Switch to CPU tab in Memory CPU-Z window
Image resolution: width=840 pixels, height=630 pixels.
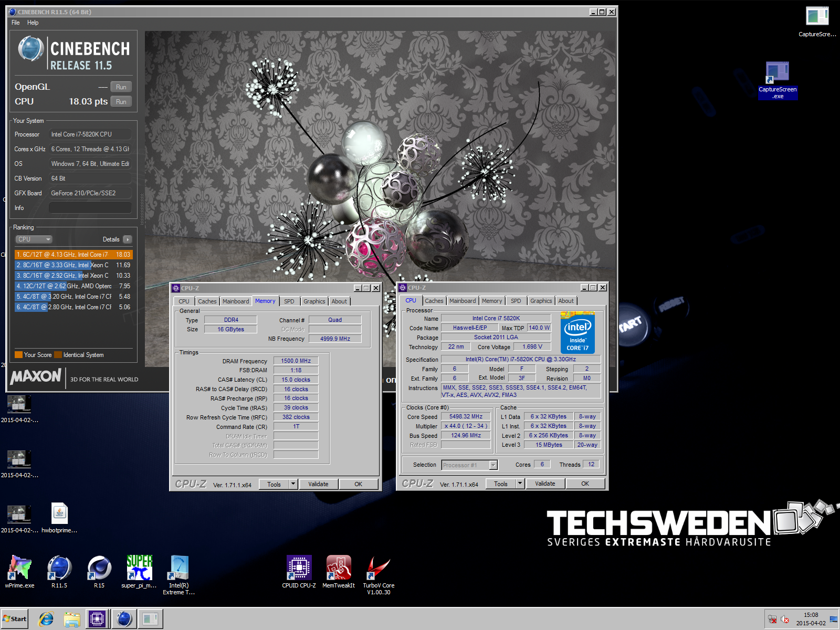click(184, 301)
